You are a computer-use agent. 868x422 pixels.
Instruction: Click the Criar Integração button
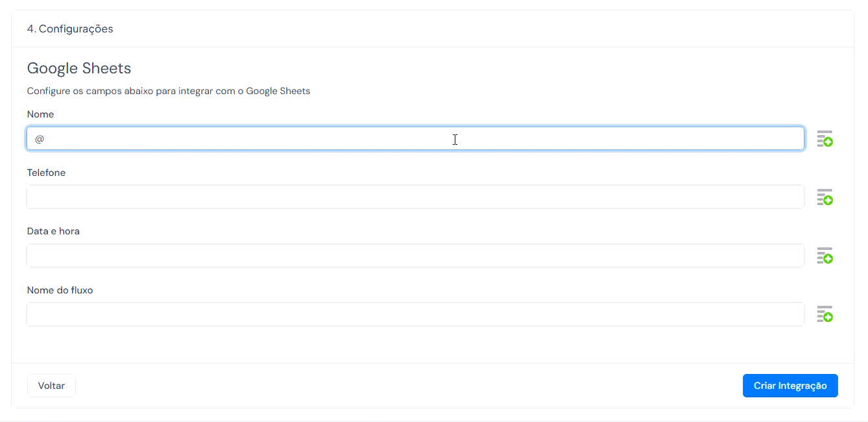click(x=790, y=386)
